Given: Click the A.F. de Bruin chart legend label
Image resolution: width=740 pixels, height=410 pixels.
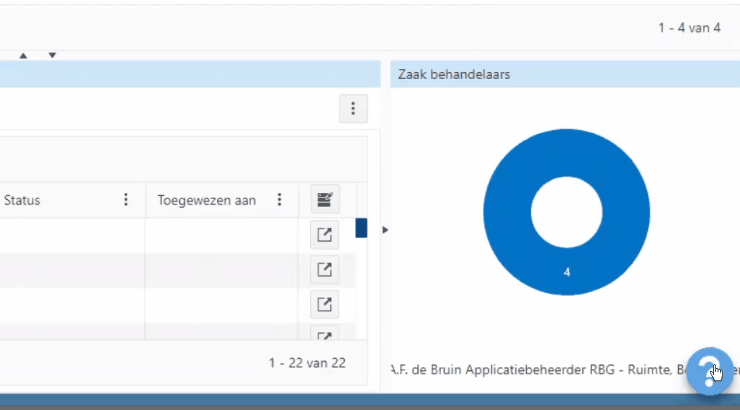Looking at the screenshot, I should [540, 368].
